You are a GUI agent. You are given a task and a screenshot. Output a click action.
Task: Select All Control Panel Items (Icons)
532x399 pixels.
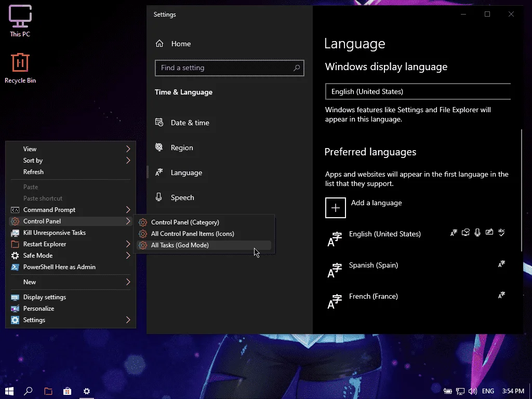[x=204, y=234]
